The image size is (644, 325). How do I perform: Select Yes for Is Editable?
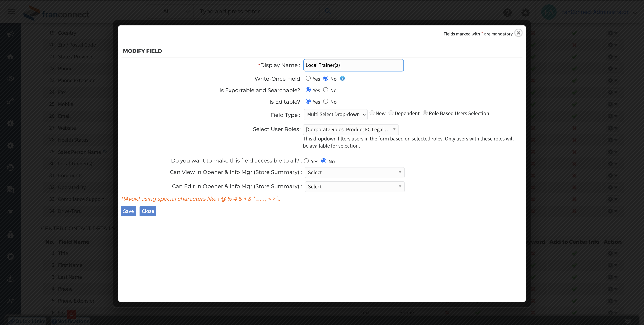(308, 102)
